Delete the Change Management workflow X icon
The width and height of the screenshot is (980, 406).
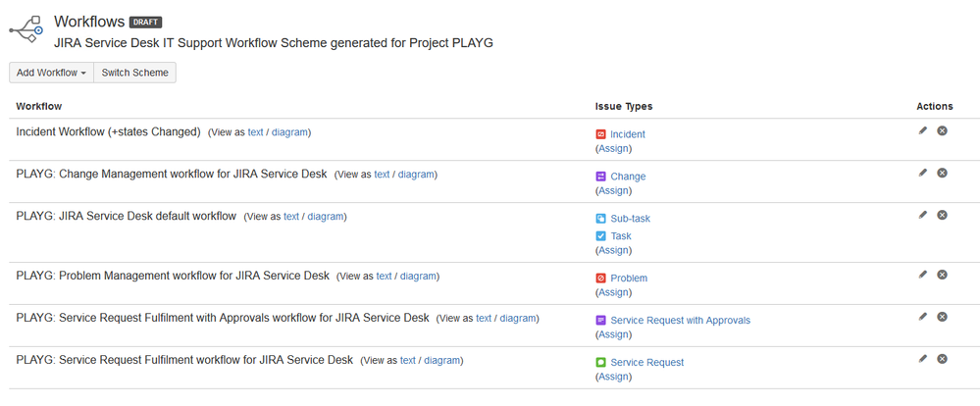[942, 173]
